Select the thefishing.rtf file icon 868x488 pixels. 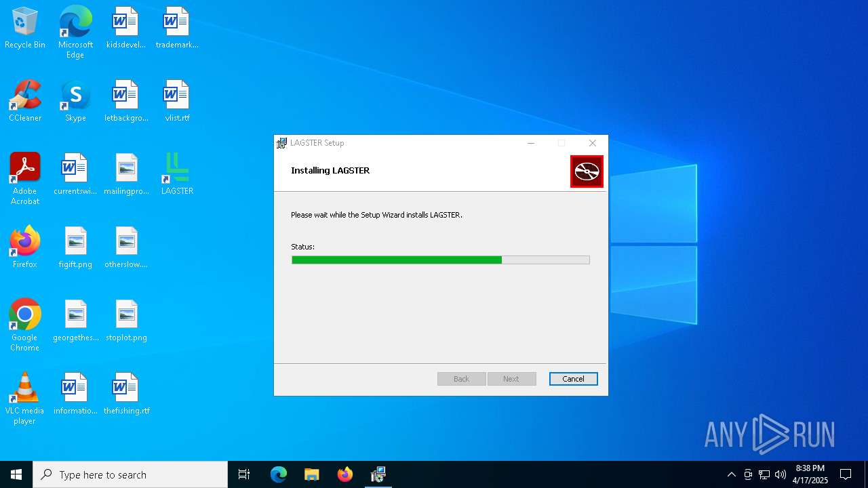click(x=125, y=394)
